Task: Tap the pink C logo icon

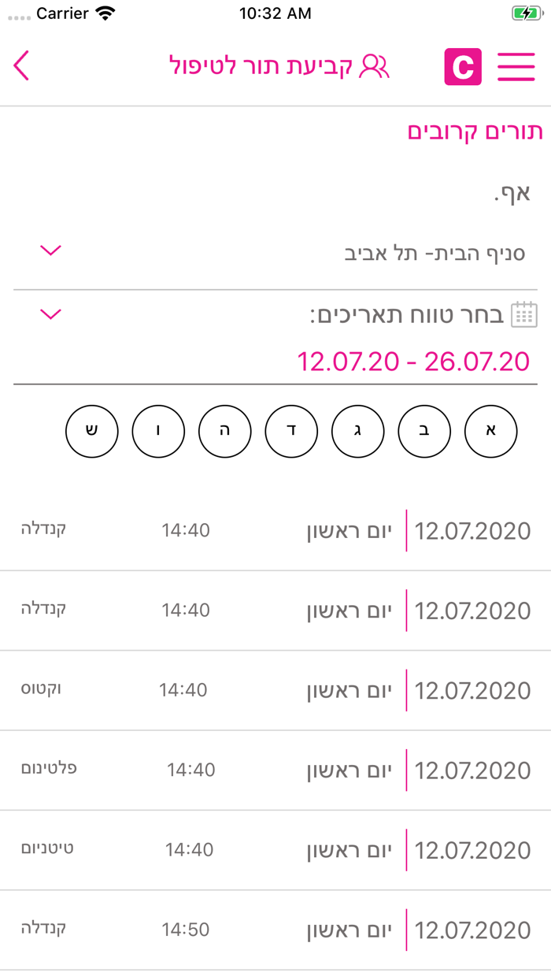Action: (x=463, y=66)
